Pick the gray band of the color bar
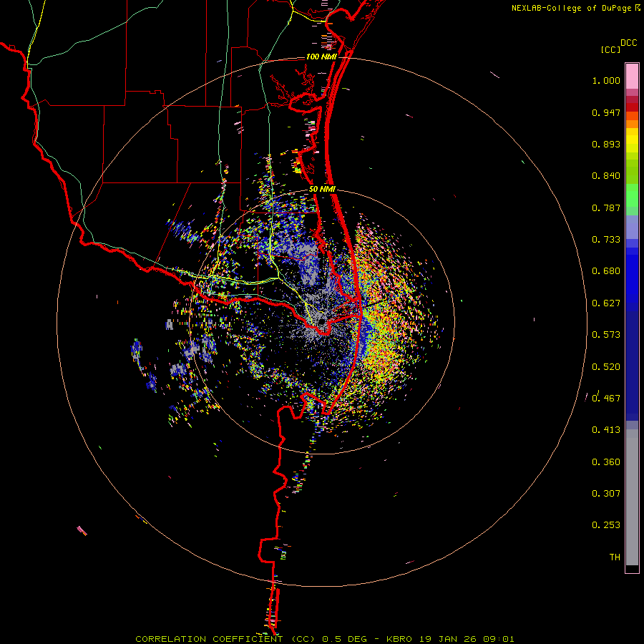644x644 pixels. [632, 497]
